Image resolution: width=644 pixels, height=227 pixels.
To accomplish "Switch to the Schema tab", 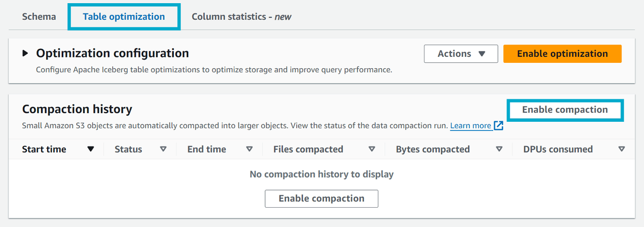I will pos(39,17).
